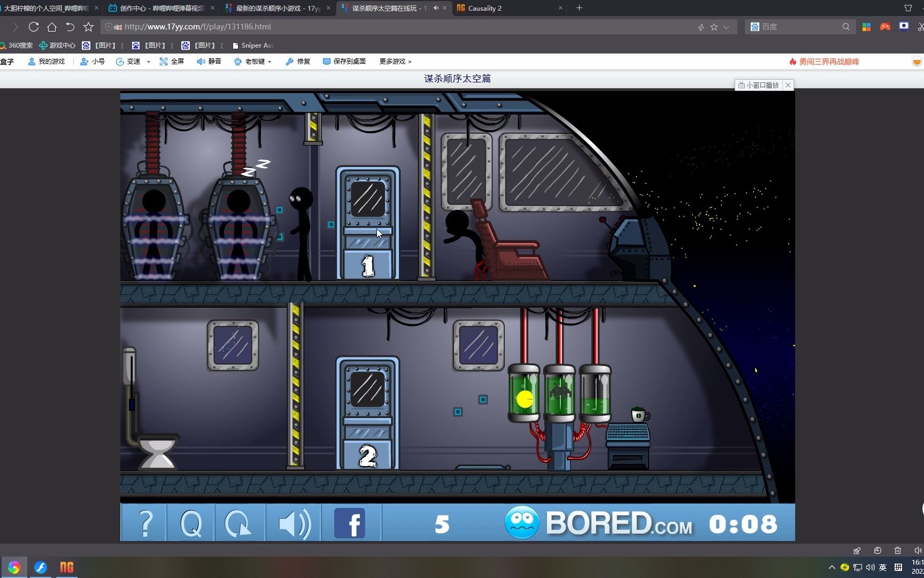Open the colorful grid apps extension icon

[x=867, y=27]
